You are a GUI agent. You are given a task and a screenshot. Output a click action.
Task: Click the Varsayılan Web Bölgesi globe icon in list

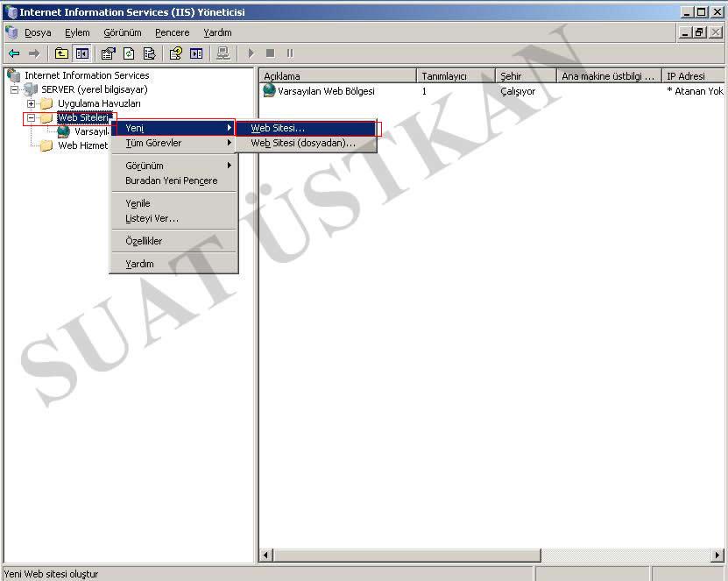click(269, 90)
